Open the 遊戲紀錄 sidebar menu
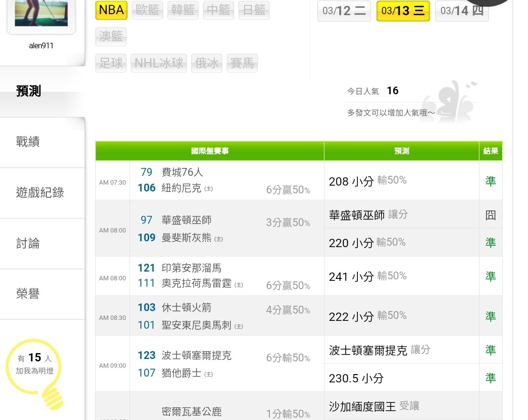The height and width of the screenshot is (420, 528). click(x=42, y=193)
